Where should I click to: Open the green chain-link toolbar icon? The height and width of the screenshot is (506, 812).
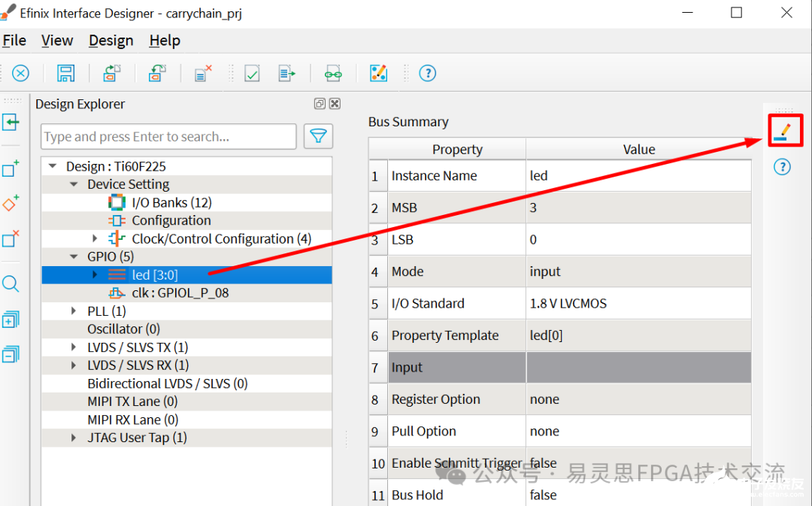(332, 73)
